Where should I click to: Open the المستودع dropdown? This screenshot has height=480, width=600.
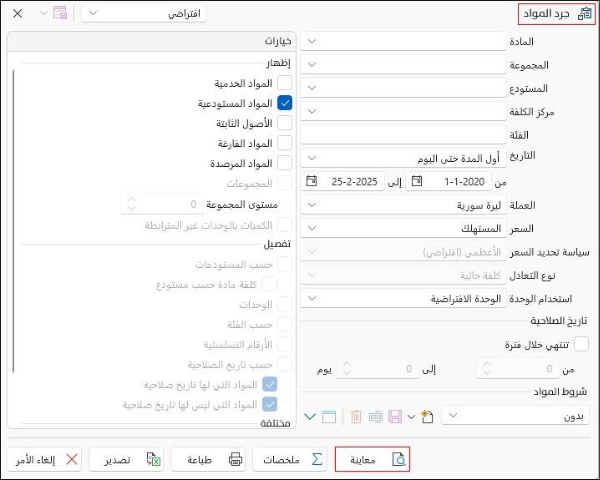point(403,88)
